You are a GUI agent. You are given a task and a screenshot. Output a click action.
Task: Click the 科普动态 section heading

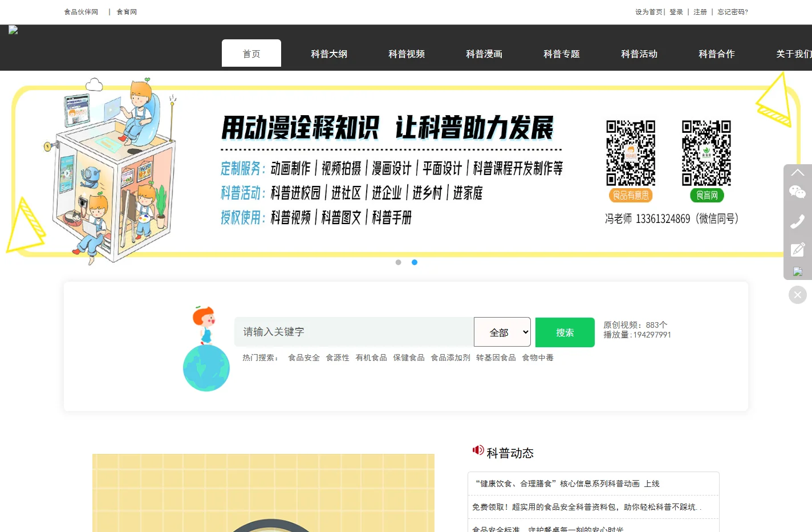(510, 453)
